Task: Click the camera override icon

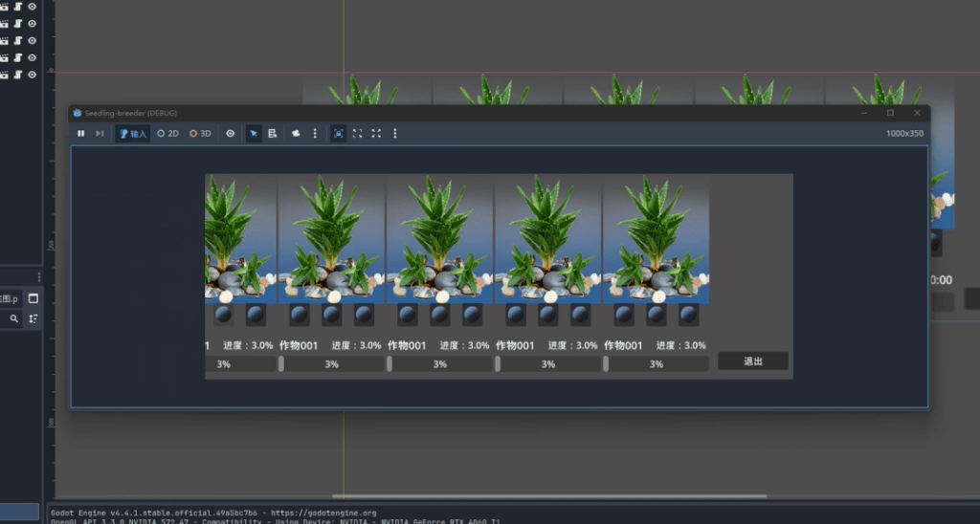Action: click(296, 134)
